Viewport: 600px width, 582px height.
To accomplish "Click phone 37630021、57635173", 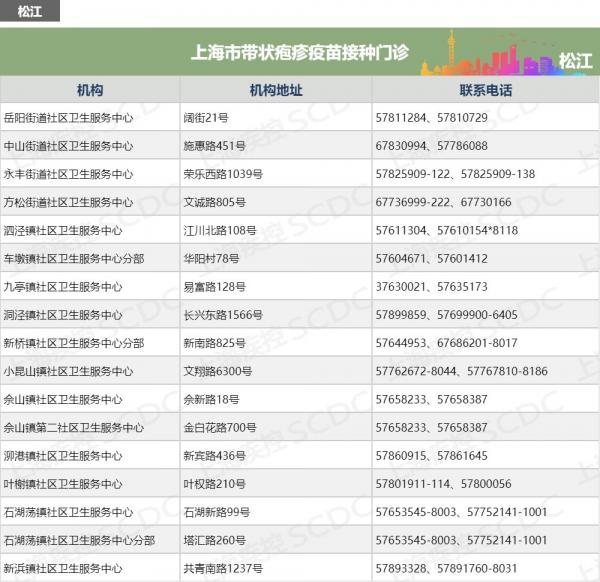I will click(x=432, y=287).
